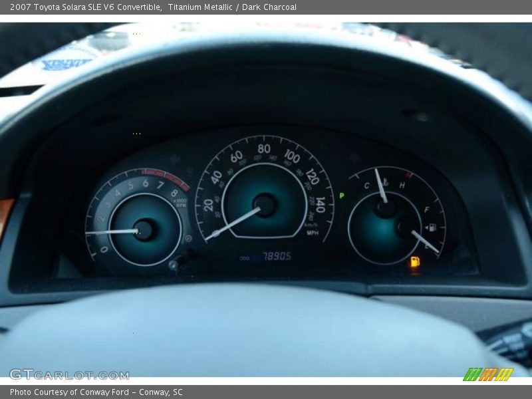
Task: Click the amber low fuel warning icon
Action: point(415,262)
